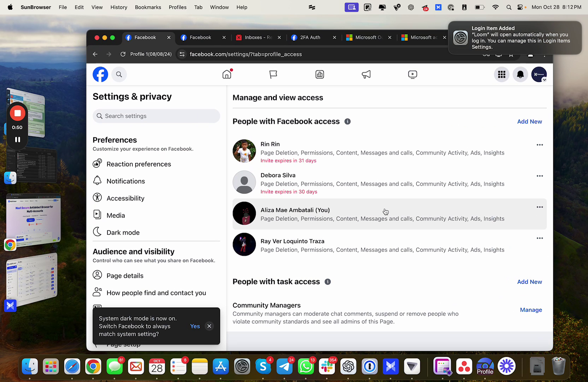Switch to the Inboxes tab

tap(258, 37)
